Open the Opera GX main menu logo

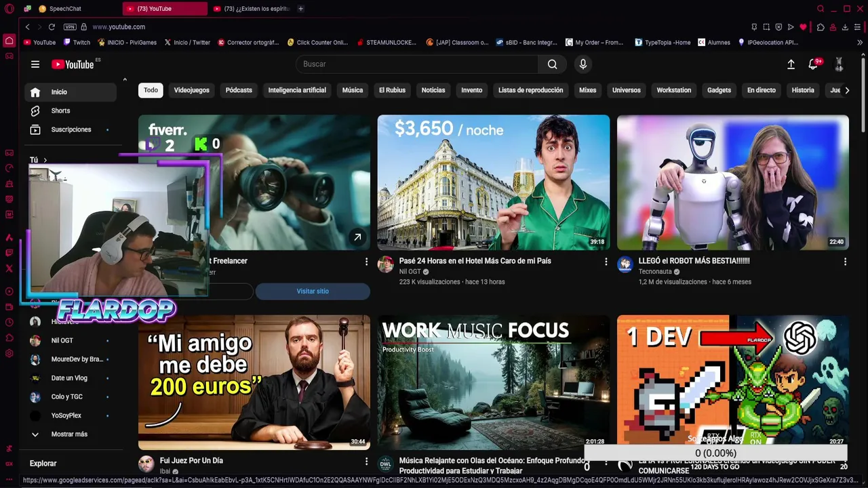(x=9, y=9)
